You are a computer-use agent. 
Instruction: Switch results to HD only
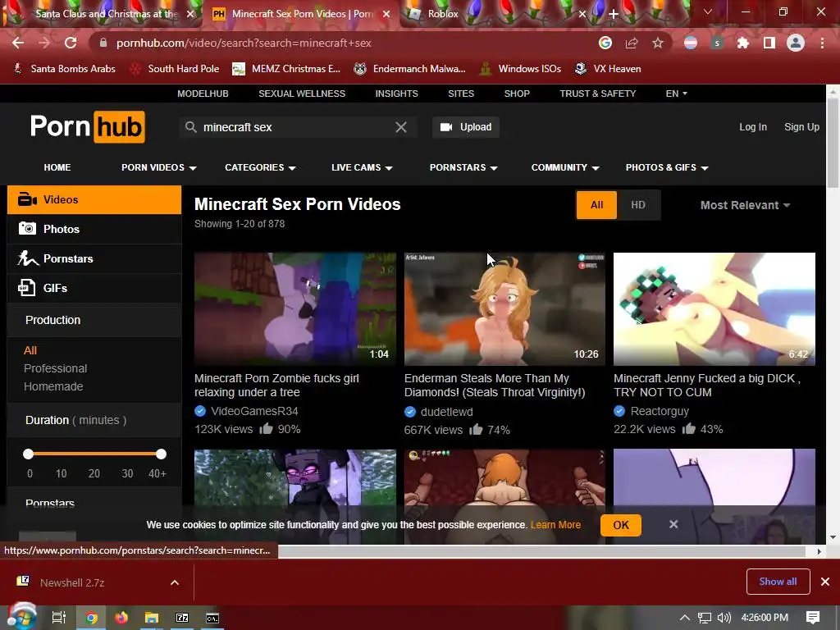pyautogui.click(x=638, y=204)
